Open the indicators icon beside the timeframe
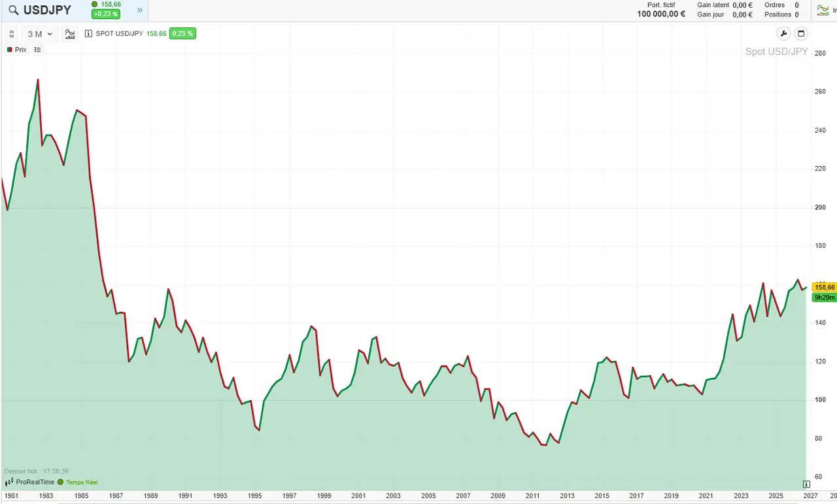The height and width of the screenshot is (504, 837). tap(71, 34)
